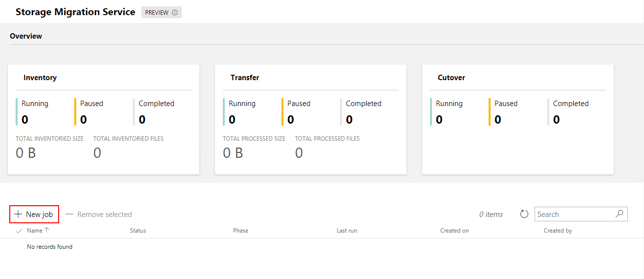
Task: Select the Transfer card's Completed count
Action: (x=349, y=120)
